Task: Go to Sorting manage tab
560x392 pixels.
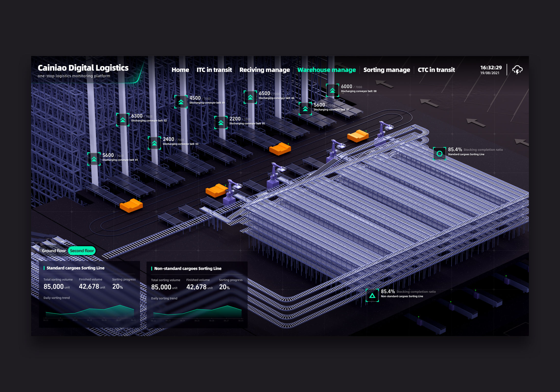Action: coord(387,70)
